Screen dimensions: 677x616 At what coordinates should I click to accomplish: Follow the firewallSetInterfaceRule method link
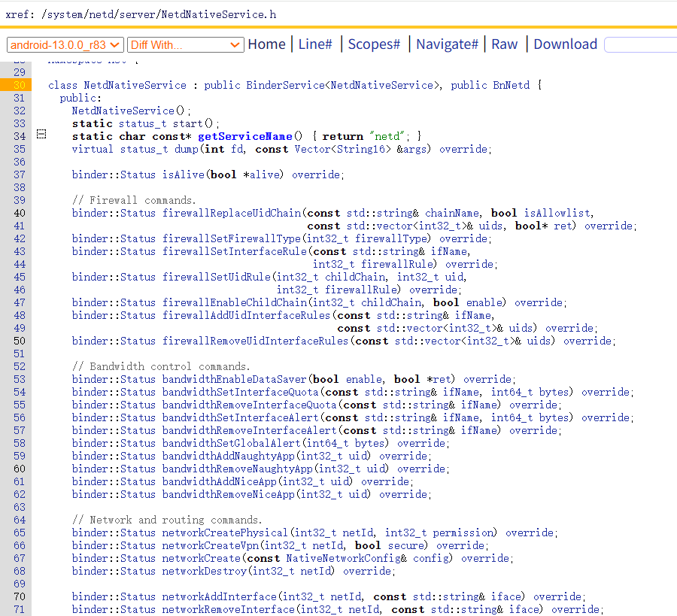tap(235, 251)
